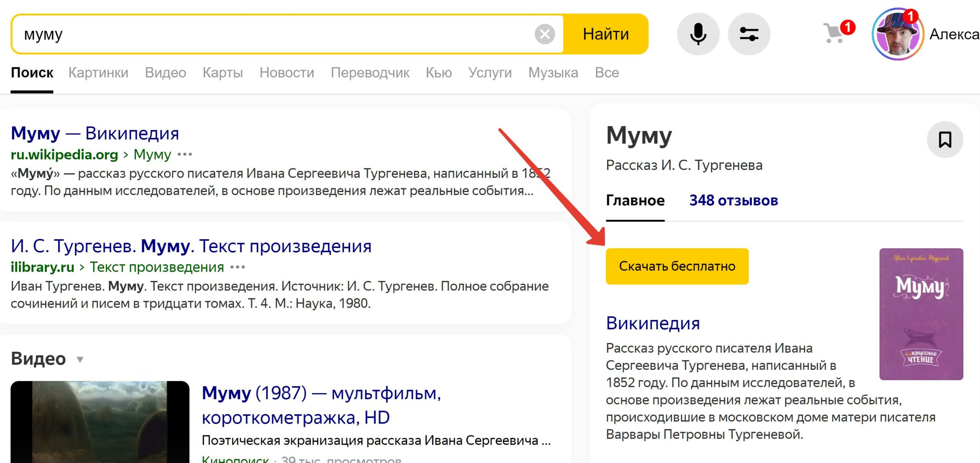980x463 pixels.
Task: Expand the Видео section dropdown arrow
Action: pyautogui.click(x=80, y=359)
